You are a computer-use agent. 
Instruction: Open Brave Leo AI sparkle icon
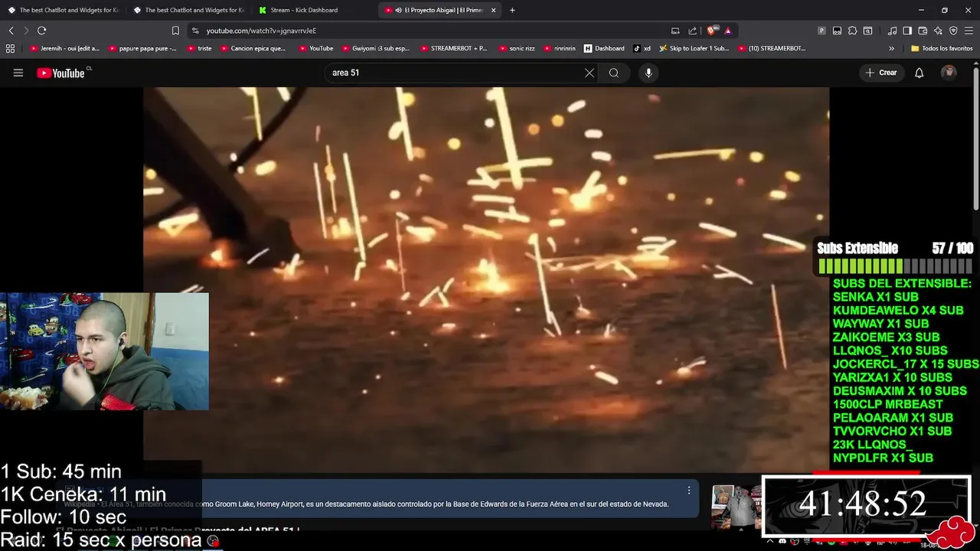(x=938, y=31)
